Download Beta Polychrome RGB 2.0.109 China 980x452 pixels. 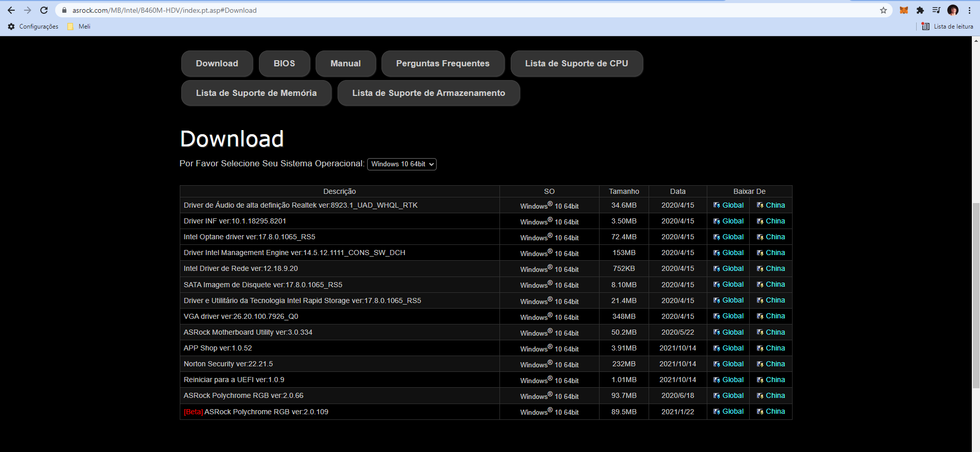771,411
